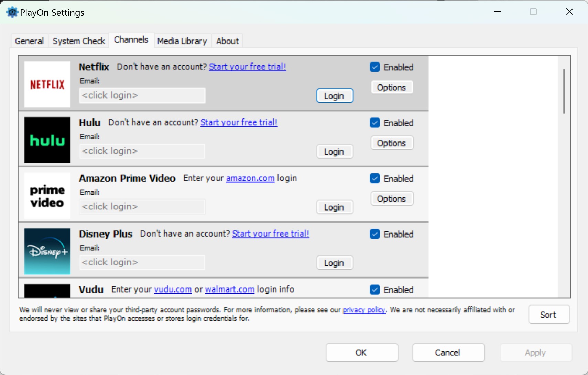The image size is (588, 375).
Task: Open Options for Hulu
Action: 392,143
